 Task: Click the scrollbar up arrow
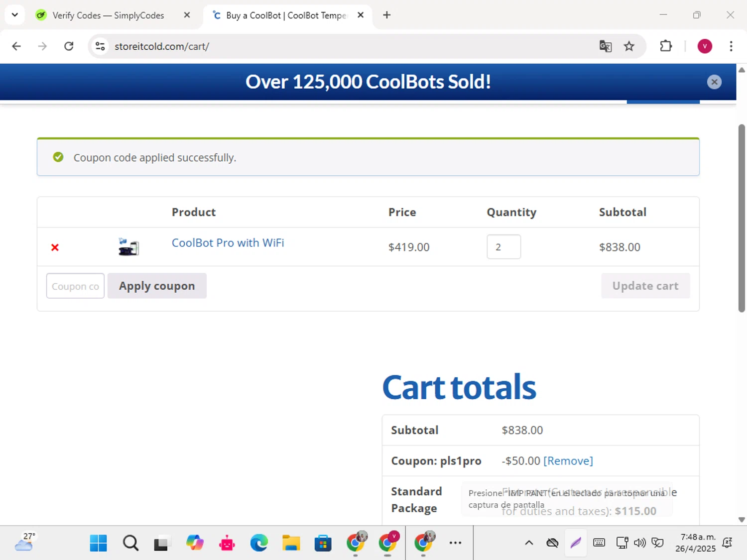(x=742, y=70)
